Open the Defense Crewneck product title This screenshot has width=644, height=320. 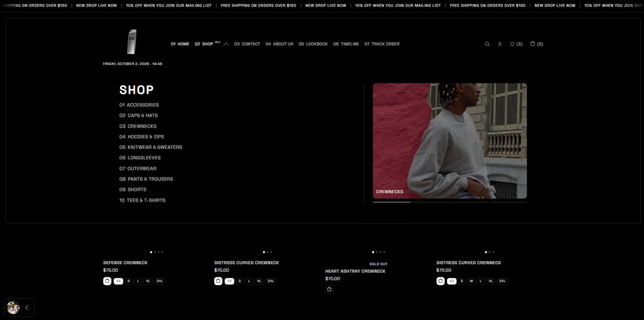pos(125,263)
